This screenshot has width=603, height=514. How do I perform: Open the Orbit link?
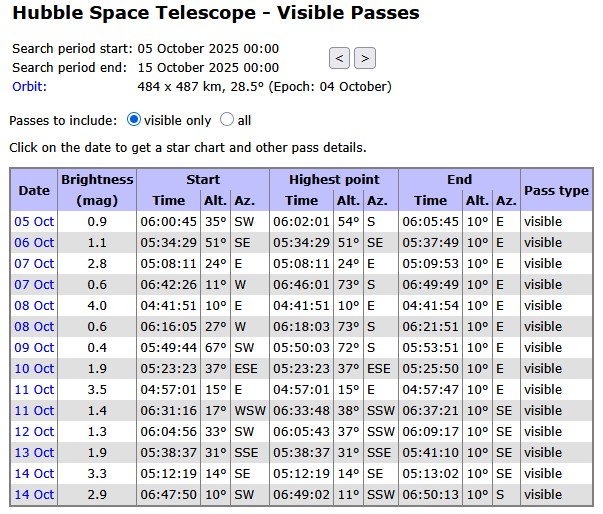pos(30,86)
